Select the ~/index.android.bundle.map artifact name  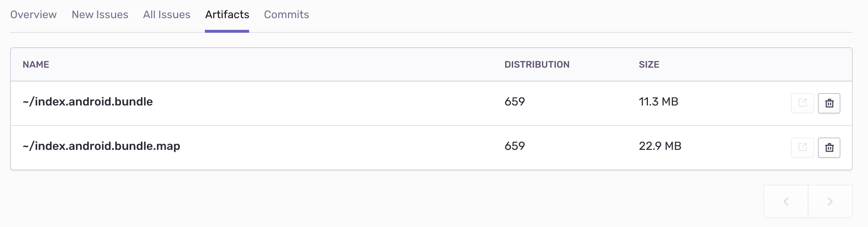(x=101, y=146)
